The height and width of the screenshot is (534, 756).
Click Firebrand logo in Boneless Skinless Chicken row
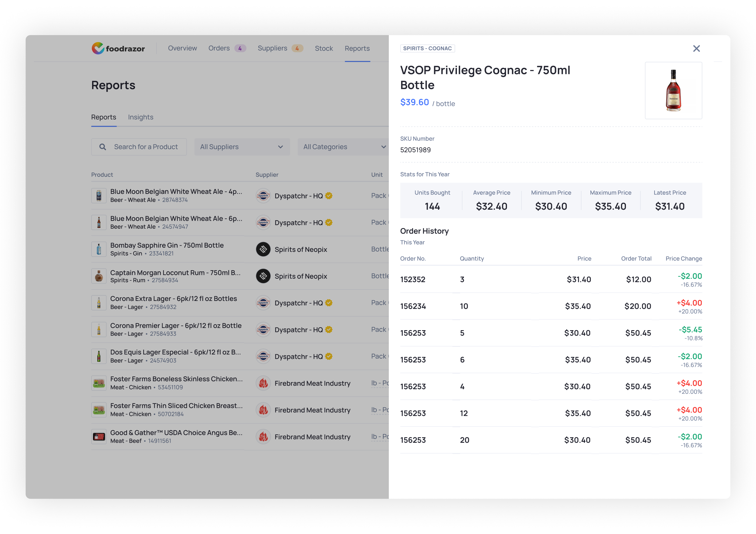(x=263, y=383)
